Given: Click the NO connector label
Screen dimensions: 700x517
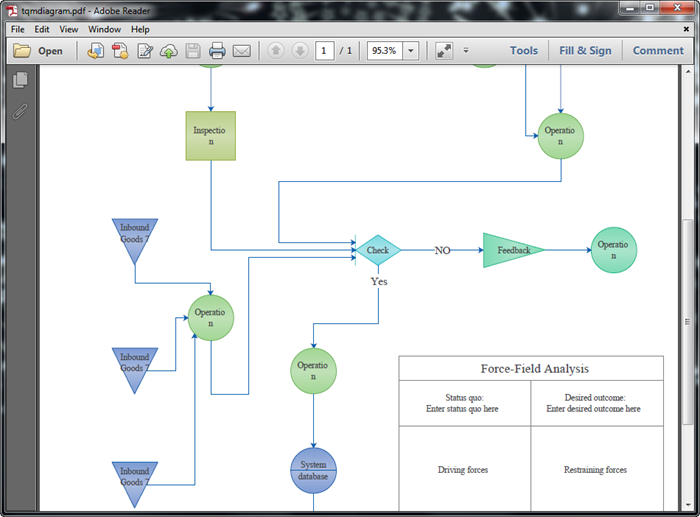Looking at the screenshot, I should point(442,250).
